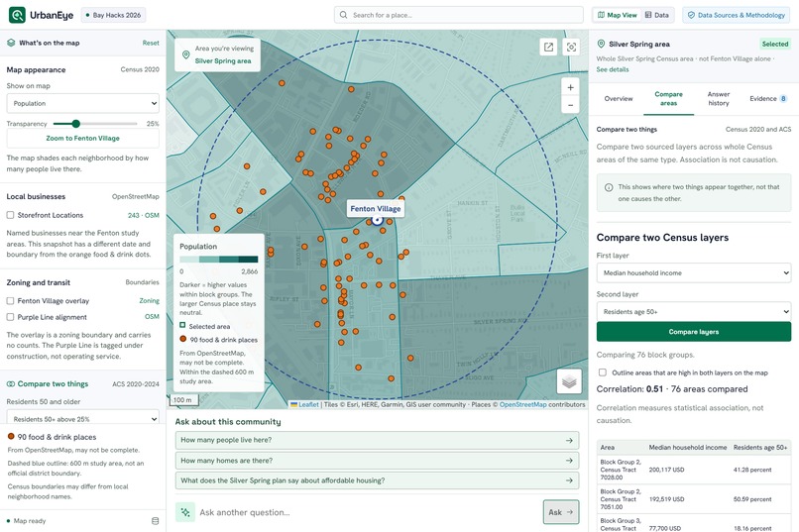Screen dimensions: 799x532
Task: Open First layer Median household income dropdown
Action: point(694,272)
